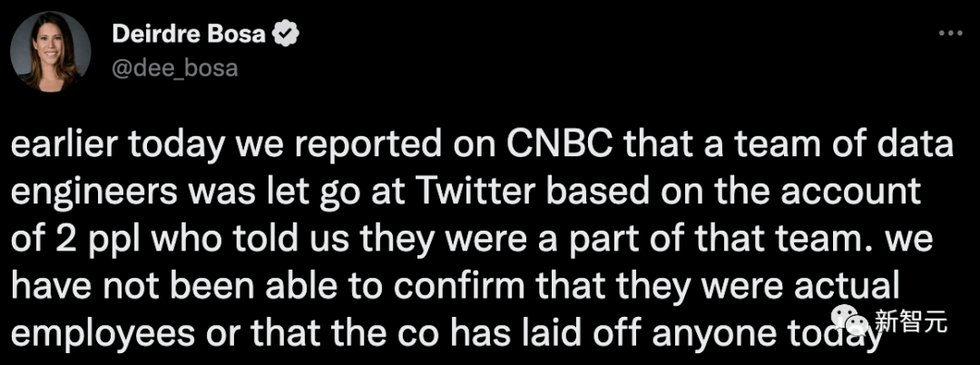Open the Deirdre Bosa display name link
Image resolution: width=980 pixels, height=365 pixels.
click(x=190, y=35)
